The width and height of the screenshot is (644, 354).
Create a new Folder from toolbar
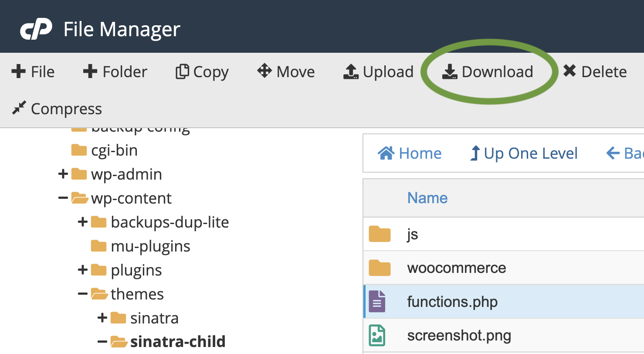115,71
